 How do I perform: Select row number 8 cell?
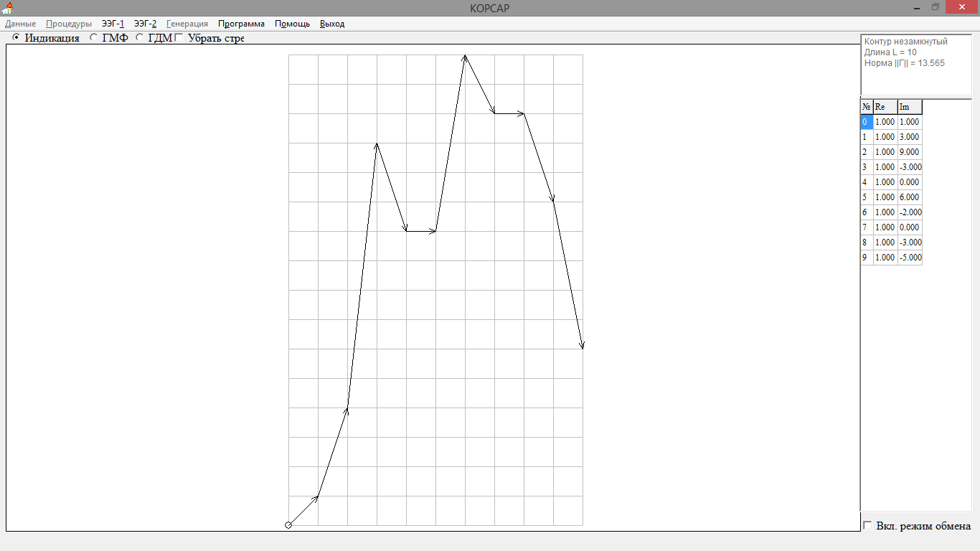point(867,242)
